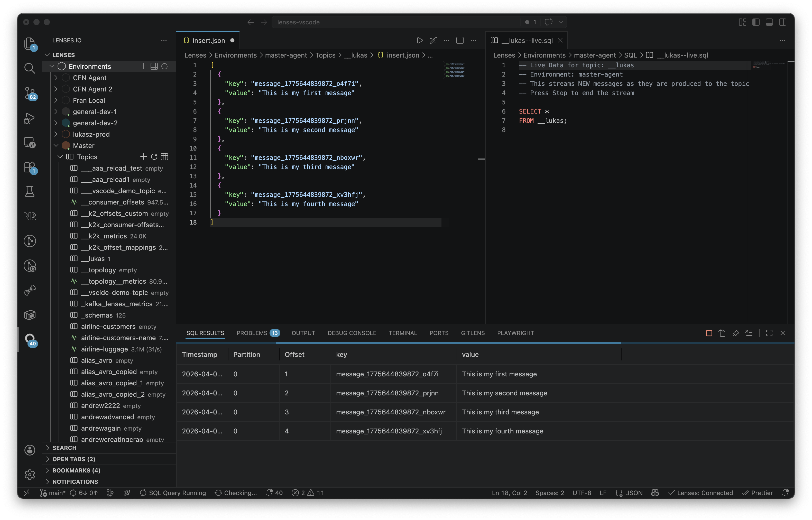
Task: Split the insert.json editor to the right
Action: (x=460, y=41)
